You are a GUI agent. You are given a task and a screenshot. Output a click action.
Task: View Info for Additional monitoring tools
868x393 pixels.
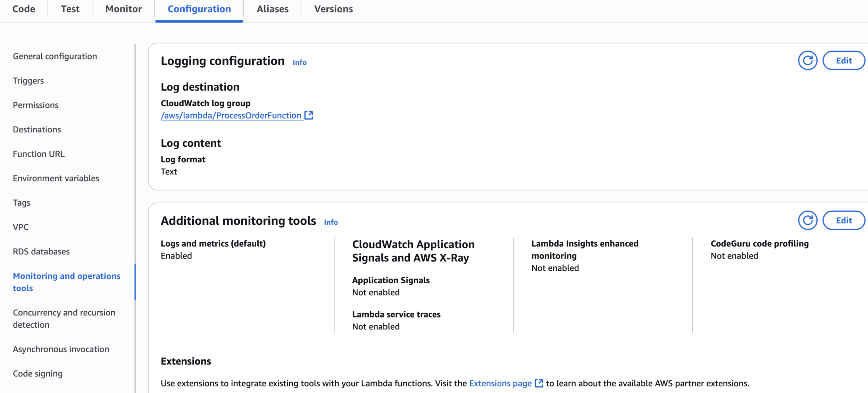coord(331,222)
